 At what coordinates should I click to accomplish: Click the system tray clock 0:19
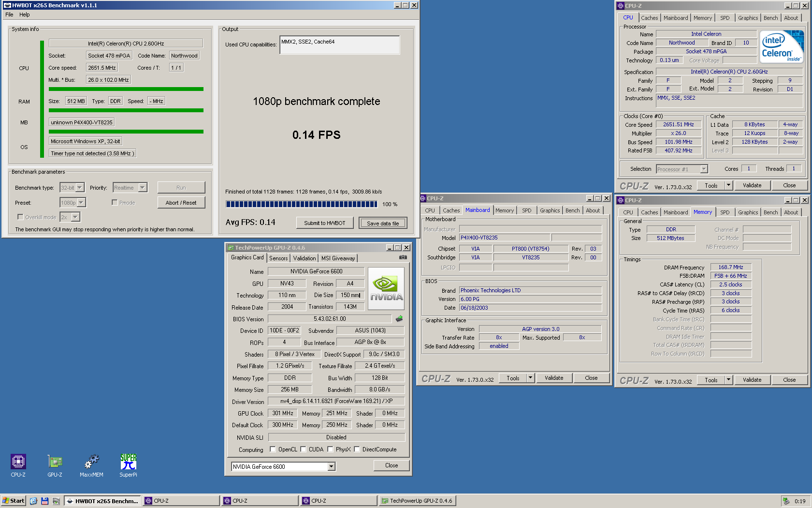[800, 501]
